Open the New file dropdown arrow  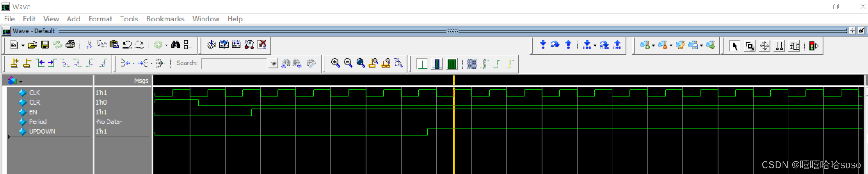[23, 45]
